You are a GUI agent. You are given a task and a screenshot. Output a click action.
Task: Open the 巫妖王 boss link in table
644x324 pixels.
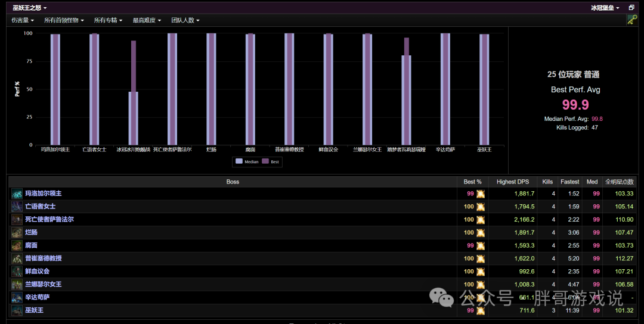pos(34,310)
